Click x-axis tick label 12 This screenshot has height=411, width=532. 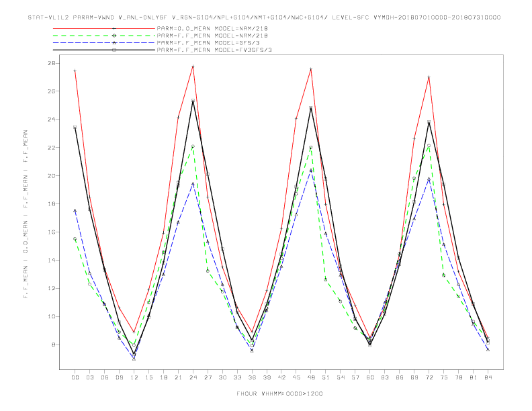point(134,377)
